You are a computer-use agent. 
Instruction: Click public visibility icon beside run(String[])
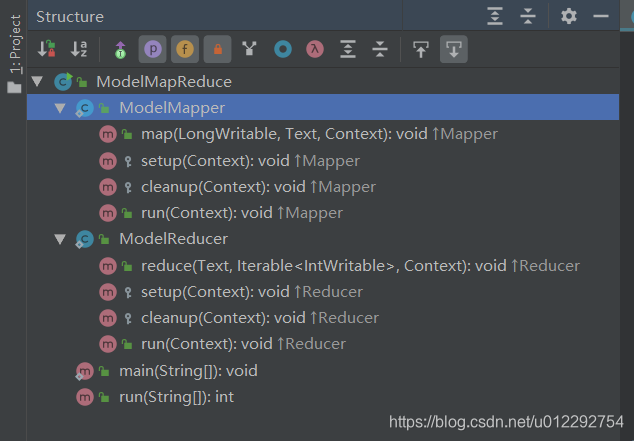point(104,398)
